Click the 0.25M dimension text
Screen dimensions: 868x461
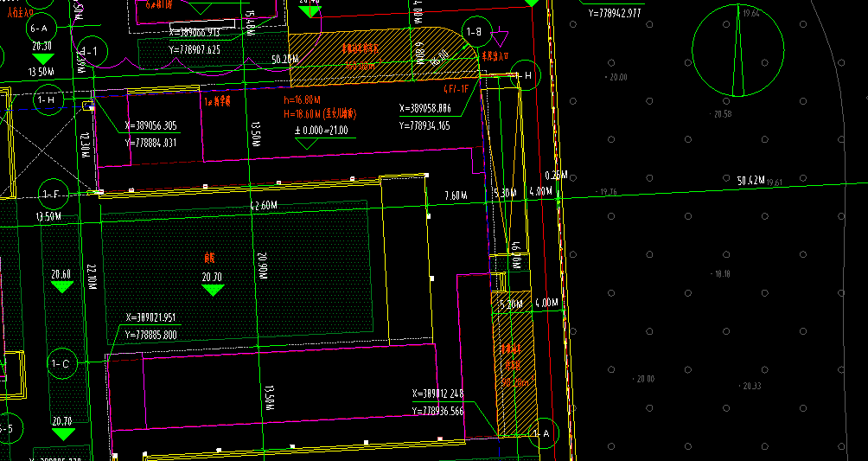tap(557, 176)
